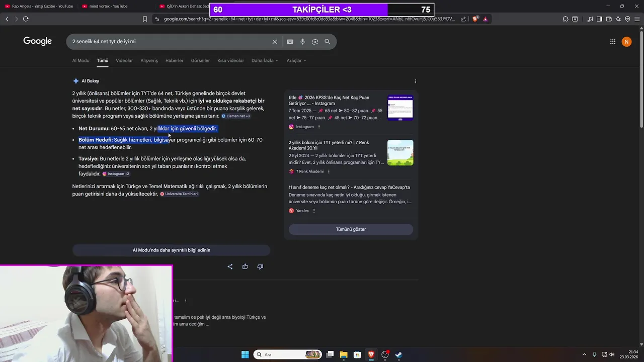Screen dimensions: 644x362
Task: Select the Tümü results tab
Action: (x=103, y=61)
